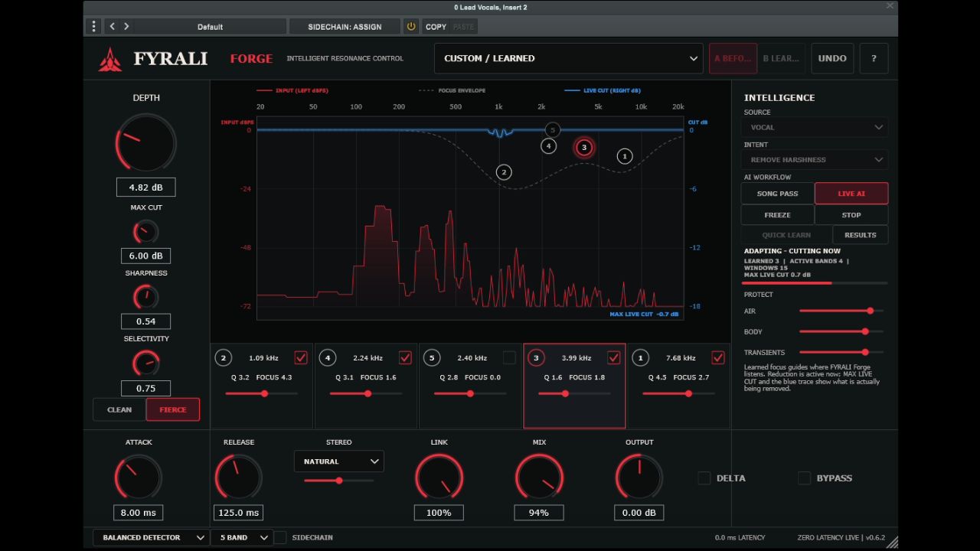This screenshot has height=551, width=980.
Task: Switch to A/B slot B
Action: tap(781, 58)
